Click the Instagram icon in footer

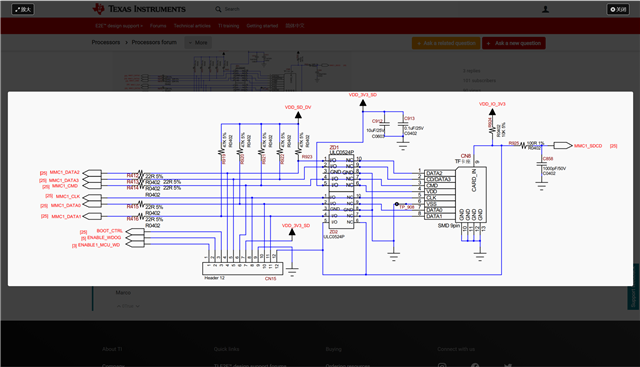[442, 365]
